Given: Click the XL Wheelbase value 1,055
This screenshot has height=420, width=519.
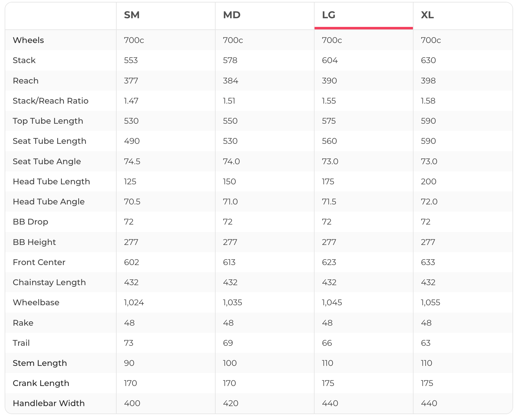Looking at the screenshot, I should tap(430, 302).
